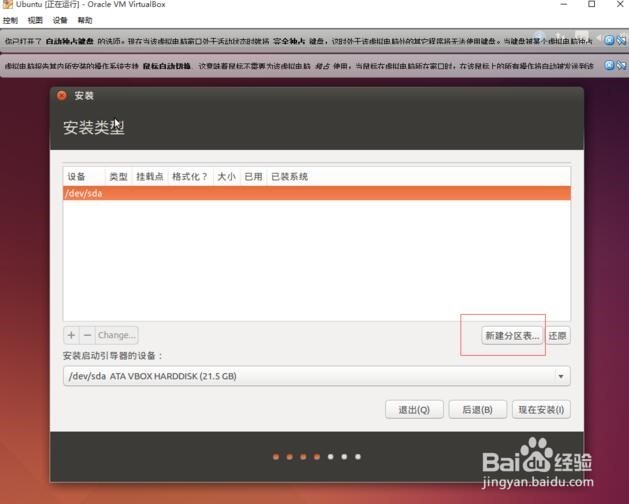
Task: Click the 大小 column header
Action: tap(226, 177)
